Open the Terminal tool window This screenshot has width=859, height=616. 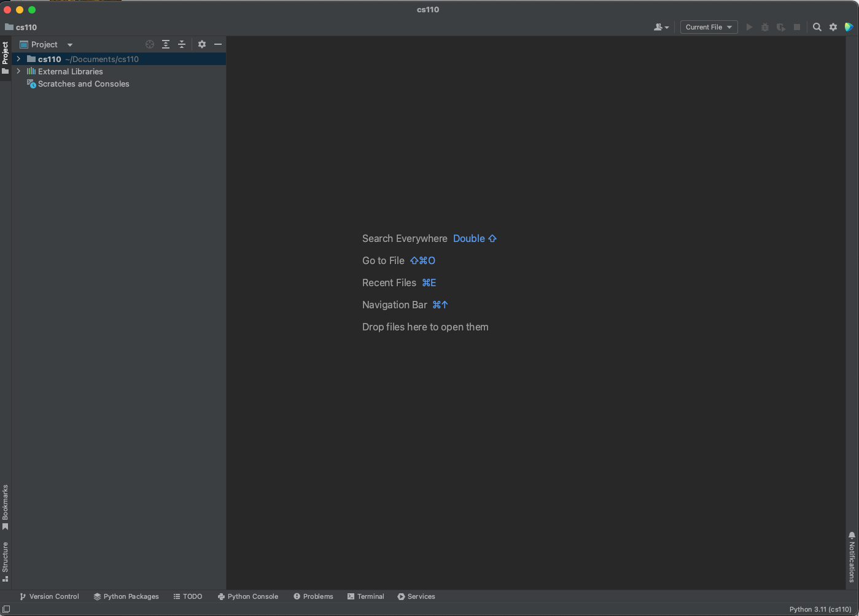(x=366, y=596)
